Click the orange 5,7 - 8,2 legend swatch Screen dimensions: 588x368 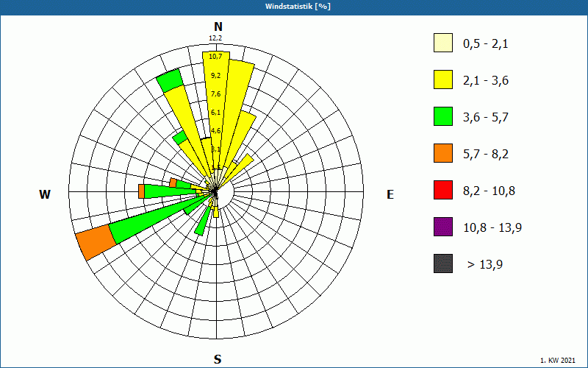click(443, 153)
